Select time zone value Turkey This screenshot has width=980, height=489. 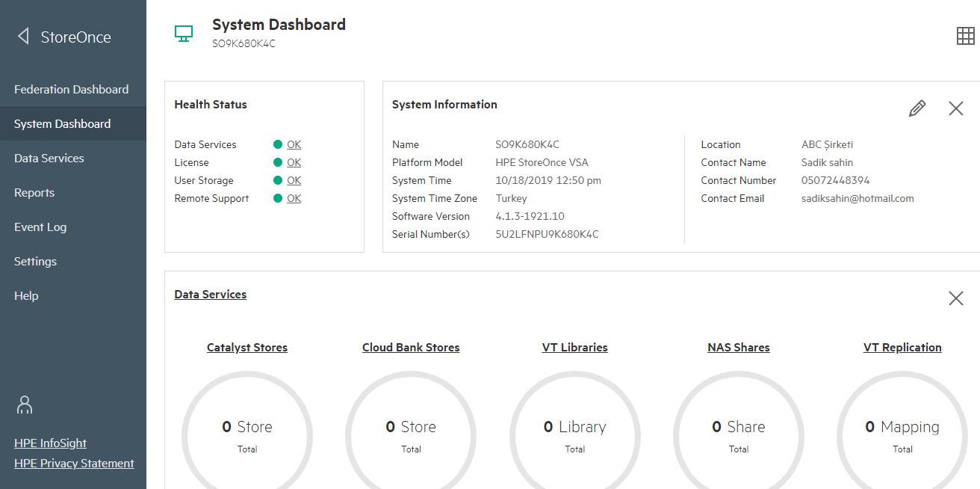tap(511, 198)
